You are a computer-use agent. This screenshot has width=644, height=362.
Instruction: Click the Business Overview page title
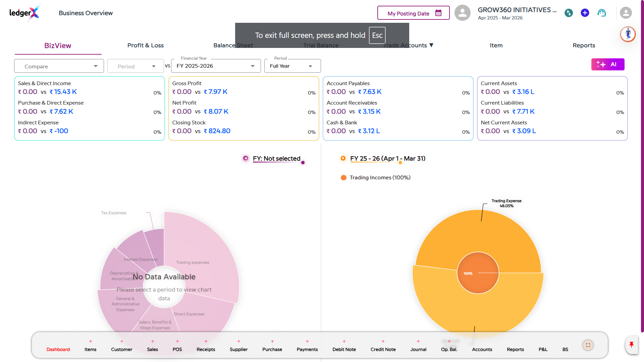86,13
